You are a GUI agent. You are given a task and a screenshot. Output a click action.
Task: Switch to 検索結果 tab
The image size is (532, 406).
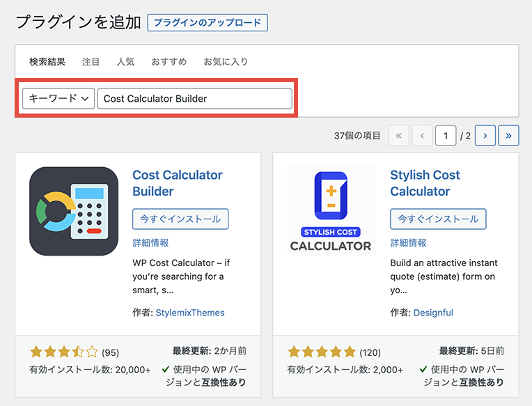(47, 62)
